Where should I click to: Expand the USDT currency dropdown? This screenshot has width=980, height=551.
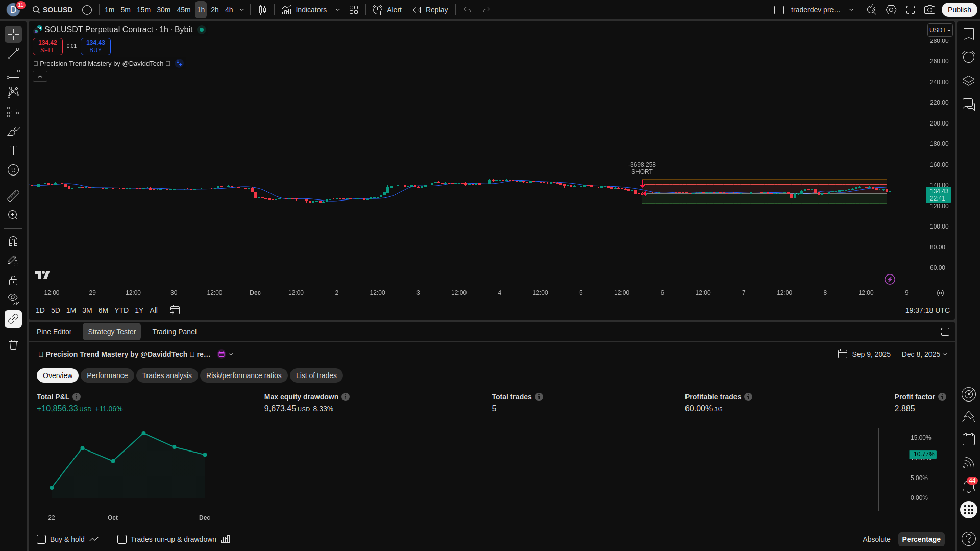click(940, 30)
